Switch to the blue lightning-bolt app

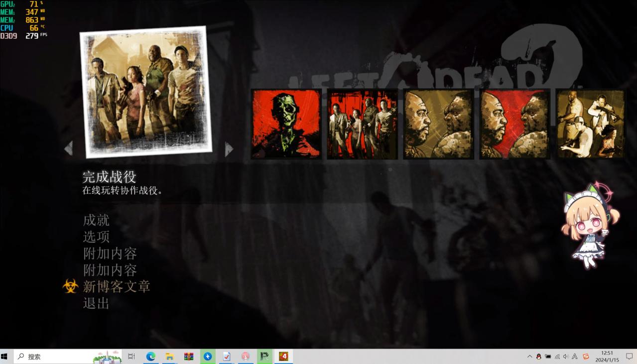tap(208, 357)
